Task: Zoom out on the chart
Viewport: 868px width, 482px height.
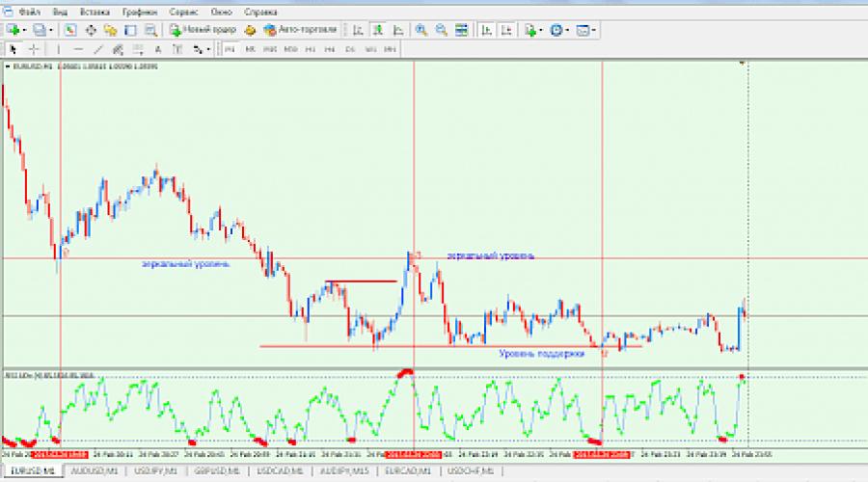Action: point(441,30)
